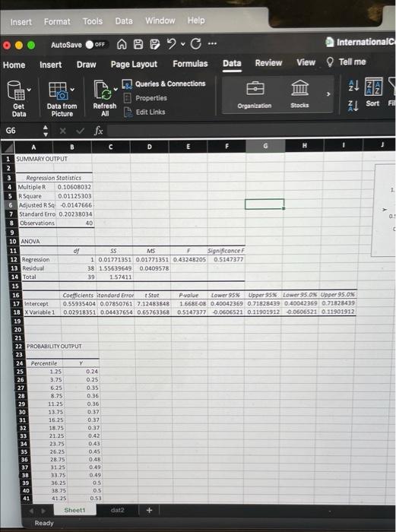
Task: Click the Edit Links button
Action: coord(144,112)
